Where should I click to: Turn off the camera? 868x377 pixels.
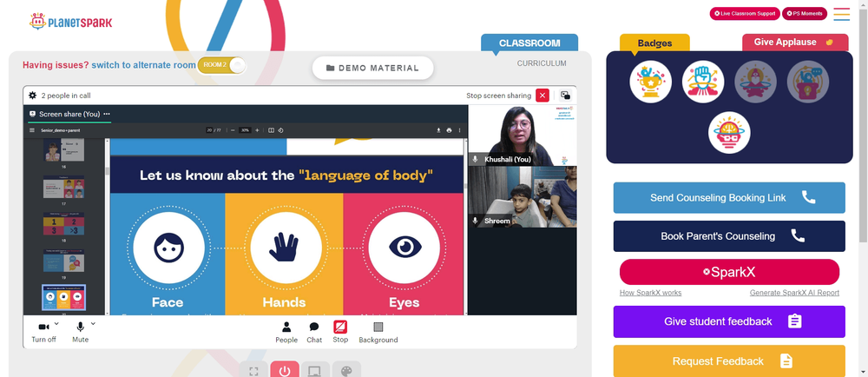[43, 332]
